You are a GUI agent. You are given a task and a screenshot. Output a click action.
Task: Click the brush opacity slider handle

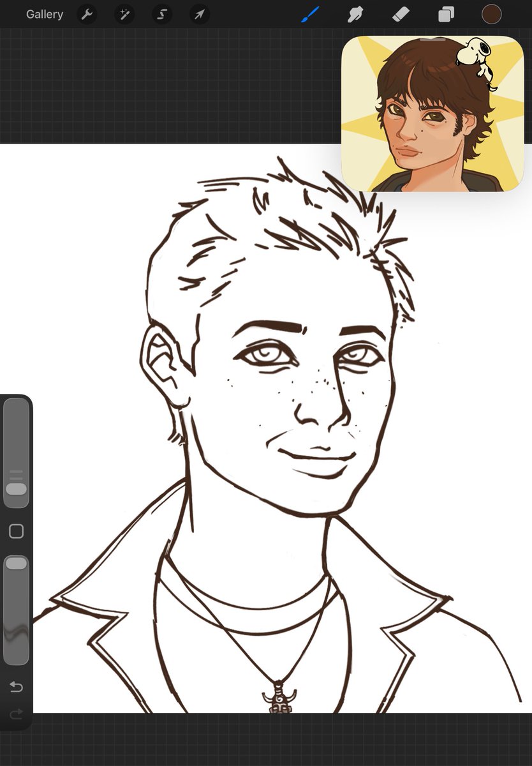pyautogui.click(x=16, y=563)
